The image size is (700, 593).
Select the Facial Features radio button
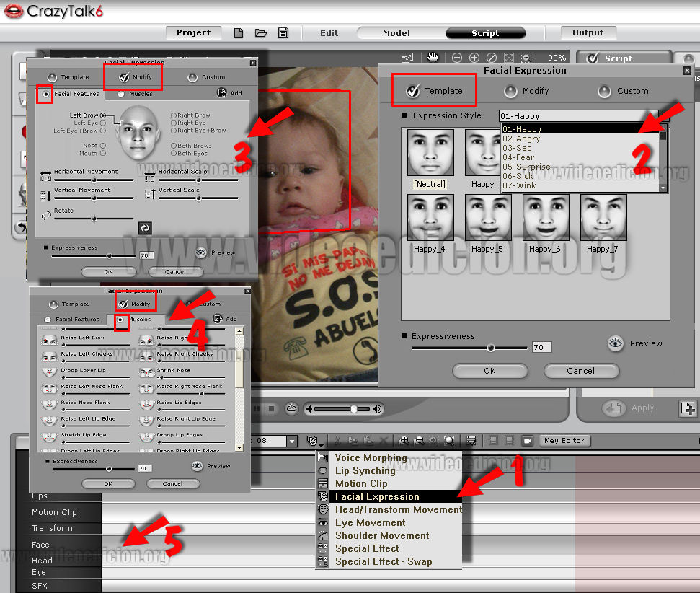[x=47, y=94]
